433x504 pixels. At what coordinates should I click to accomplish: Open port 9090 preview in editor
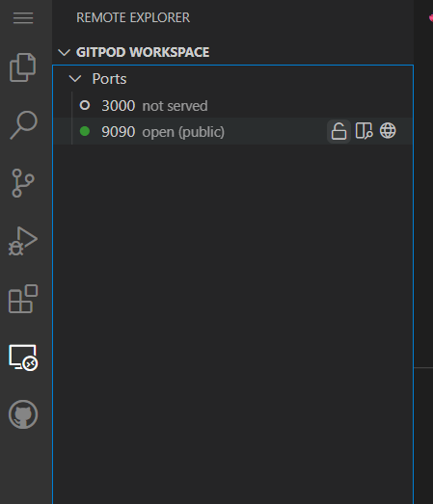pos(364,131)
